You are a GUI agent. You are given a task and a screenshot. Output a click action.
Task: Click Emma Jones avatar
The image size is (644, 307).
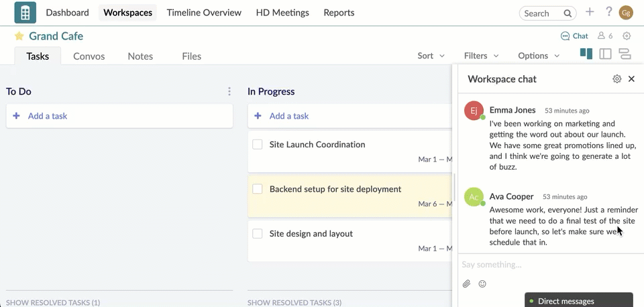474,111
